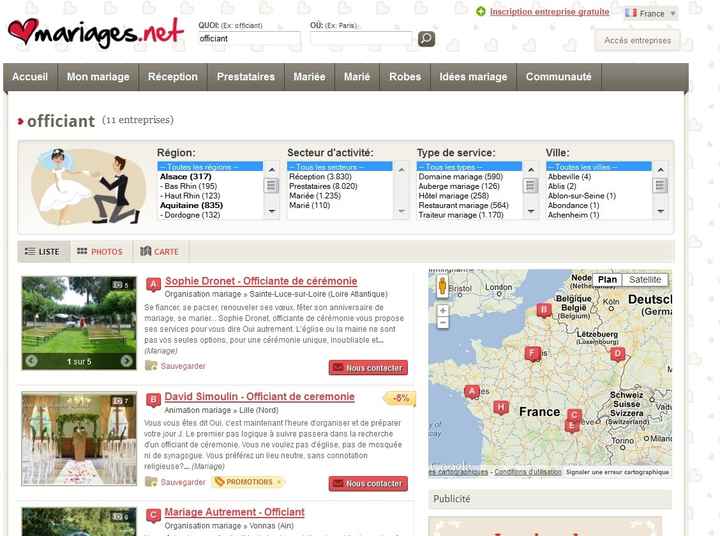This screenshot has height=536, width=720.
Task: Click the QUOI search field
Action: tap(249, 39)
